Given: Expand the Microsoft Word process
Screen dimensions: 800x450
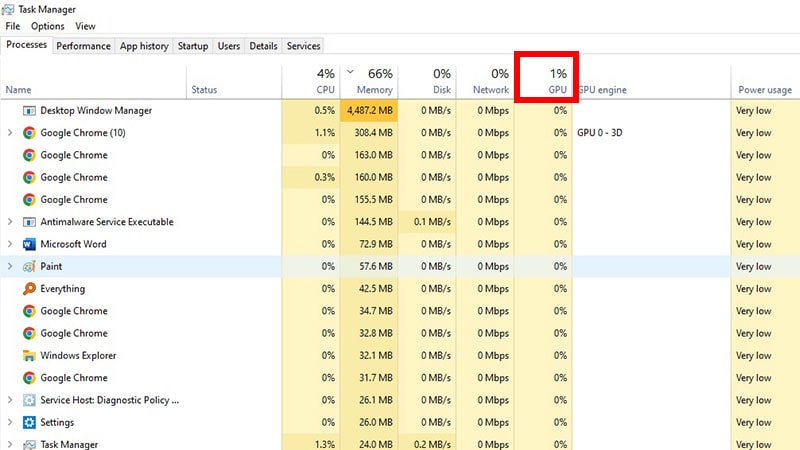Looking at the screenshot, I should (10, 244).
